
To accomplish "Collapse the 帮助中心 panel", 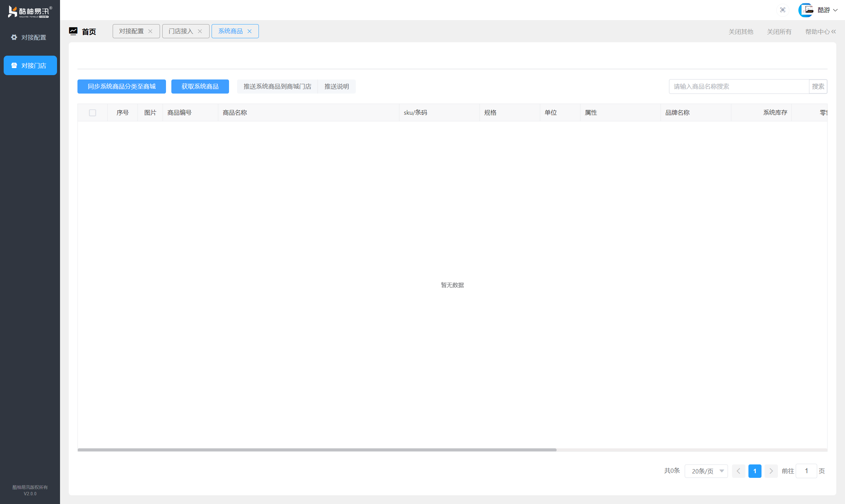I will click(834, 32).
